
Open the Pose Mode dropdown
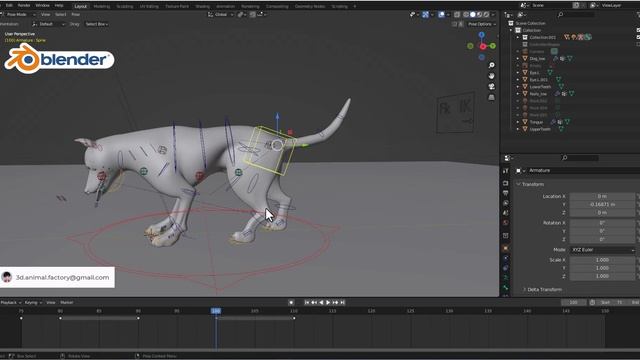18,14
